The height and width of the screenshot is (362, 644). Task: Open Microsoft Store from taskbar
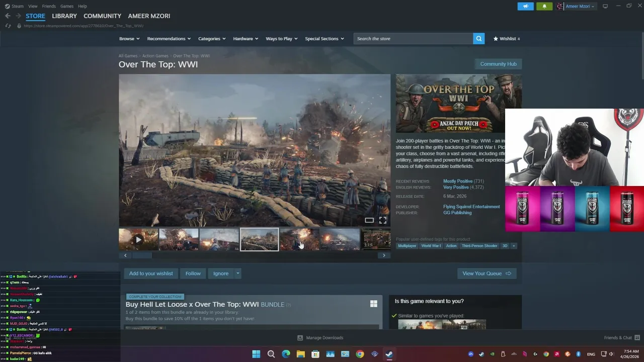pyautogui.click(x=315, y=354)
